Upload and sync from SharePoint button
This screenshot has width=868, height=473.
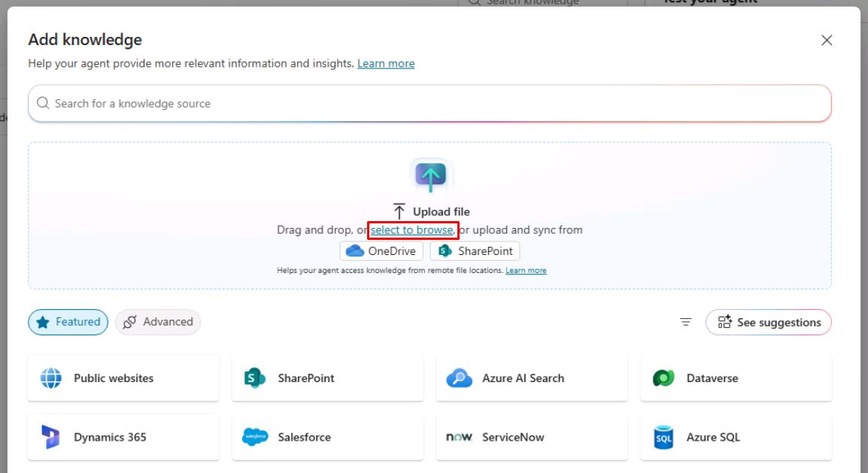click(x=475, y=251)
